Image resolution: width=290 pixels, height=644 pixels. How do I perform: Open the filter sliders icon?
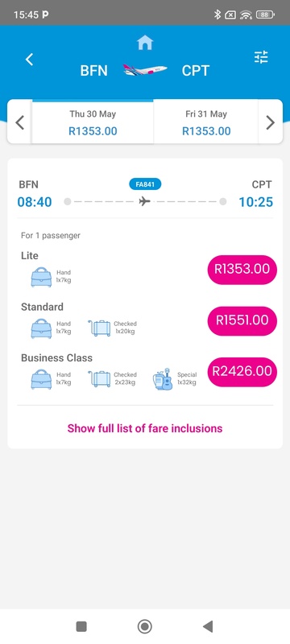point(261,57)
